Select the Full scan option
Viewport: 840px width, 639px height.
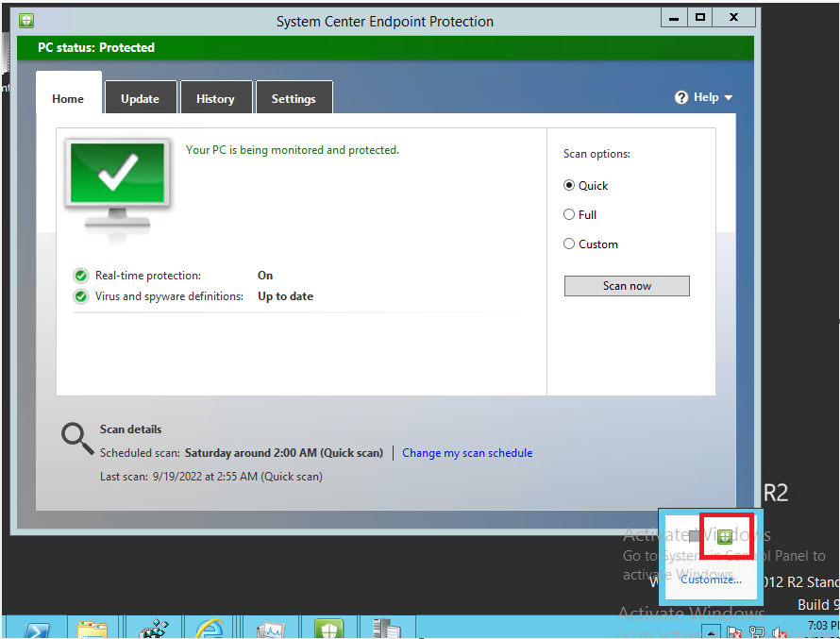point(569,214)
